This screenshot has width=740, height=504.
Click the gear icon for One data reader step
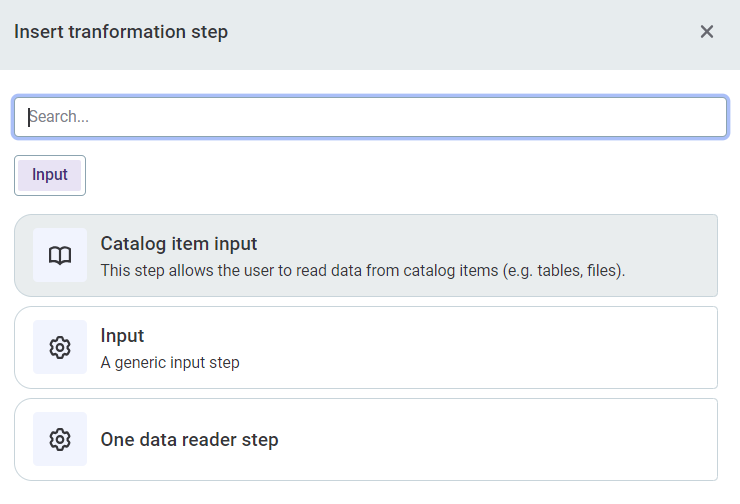click(60, 439)
